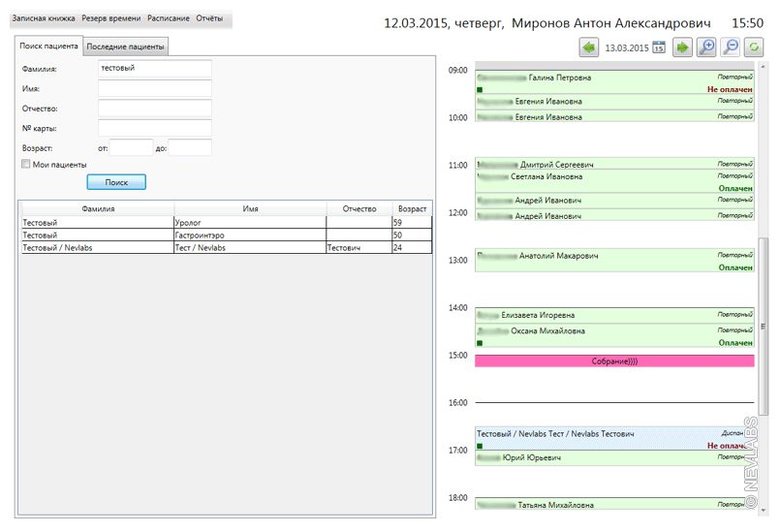
Task: Open the pink Собрание)))) event
Action: [x=613, y=360]
